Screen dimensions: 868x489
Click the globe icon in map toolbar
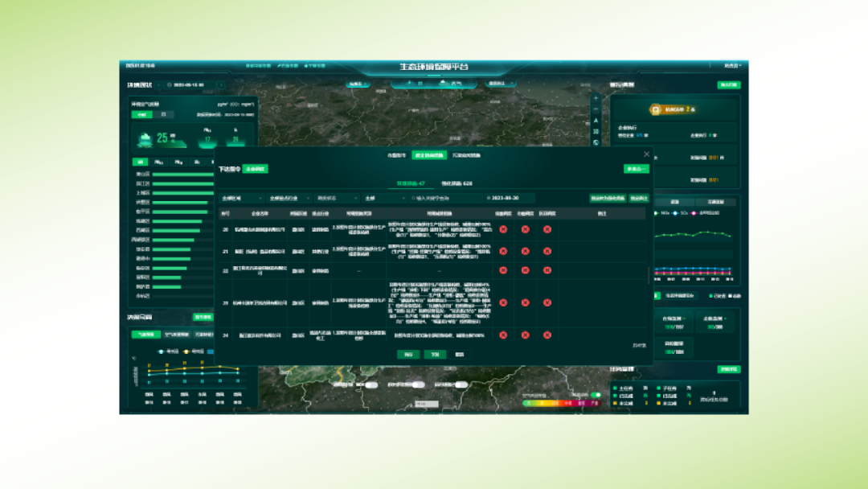pyautogui.click(x=596, y=142)
